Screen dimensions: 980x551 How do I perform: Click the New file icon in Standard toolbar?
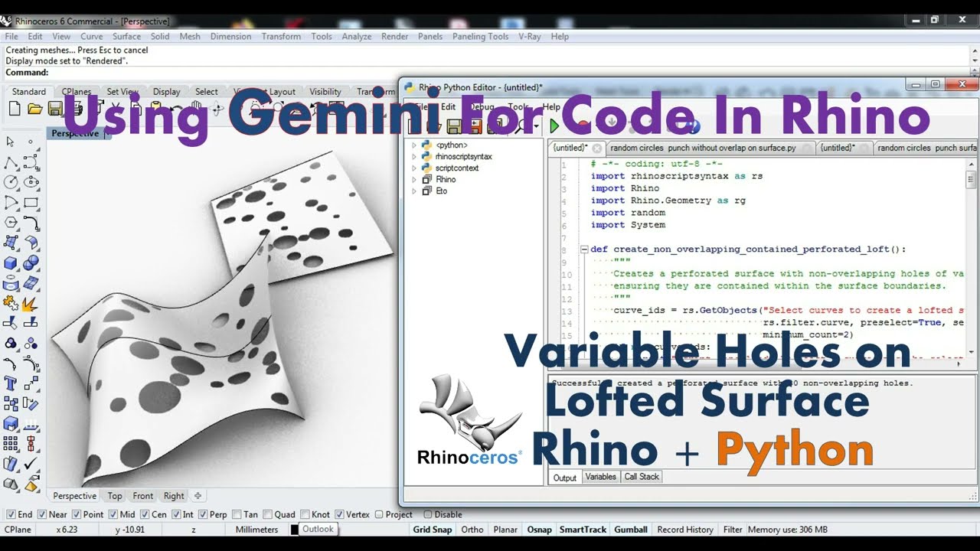point(15,109)
